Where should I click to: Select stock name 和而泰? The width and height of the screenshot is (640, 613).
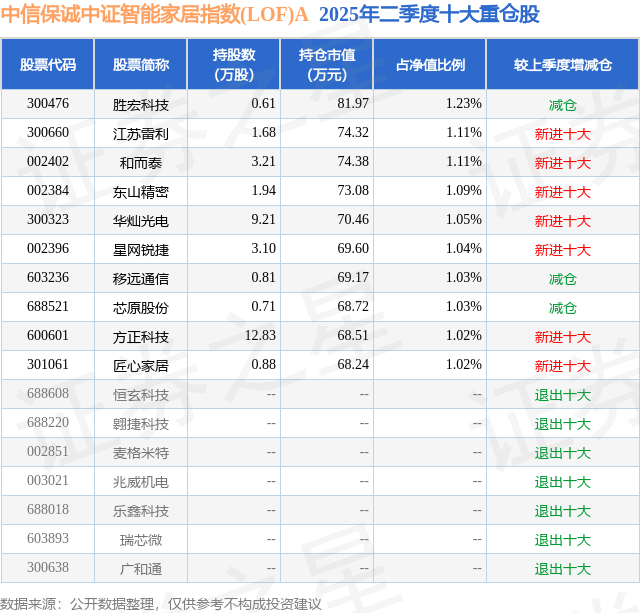(x=141, y=163)
